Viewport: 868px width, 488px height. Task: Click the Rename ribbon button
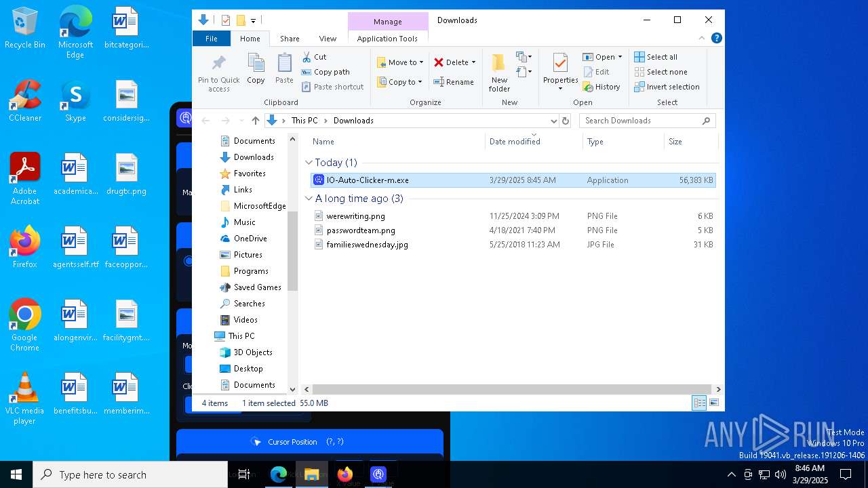pos(454,82)
